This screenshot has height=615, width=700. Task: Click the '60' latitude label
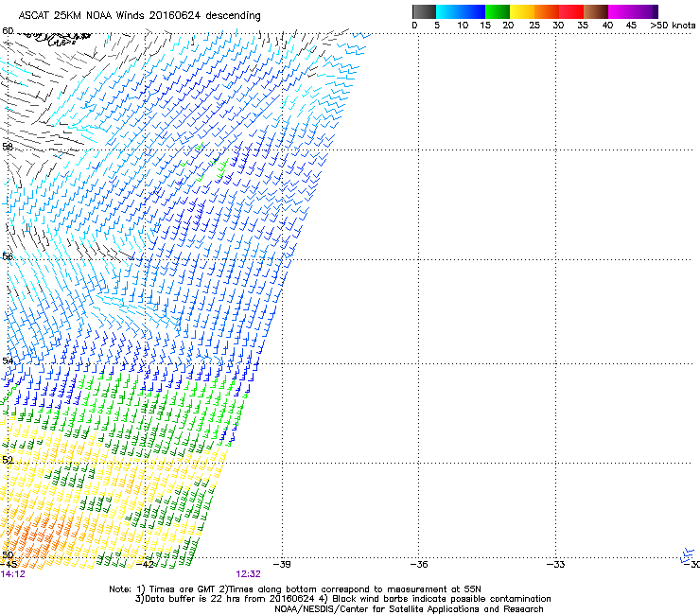click(8, 31)
